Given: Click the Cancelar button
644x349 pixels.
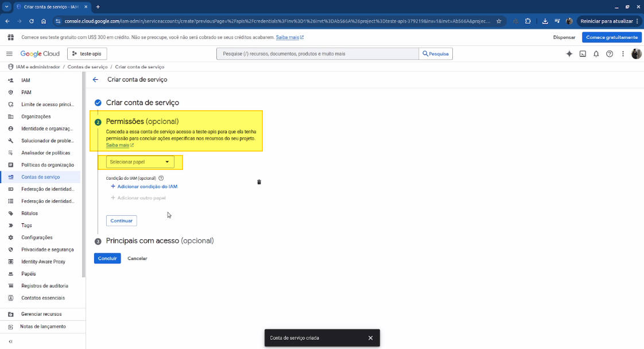Looking at the screenshot, I should pyautogui.click(x=137, y=259).
